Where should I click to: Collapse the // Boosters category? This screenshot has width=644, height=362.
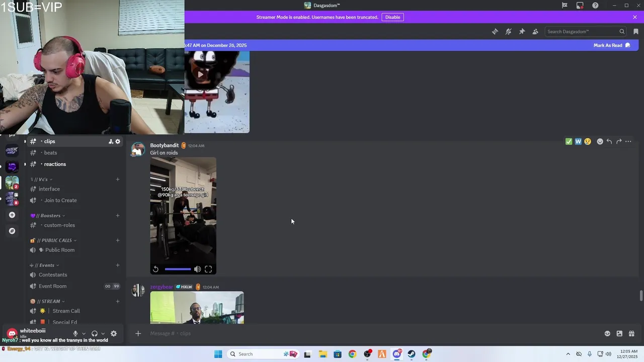[48, 216]
